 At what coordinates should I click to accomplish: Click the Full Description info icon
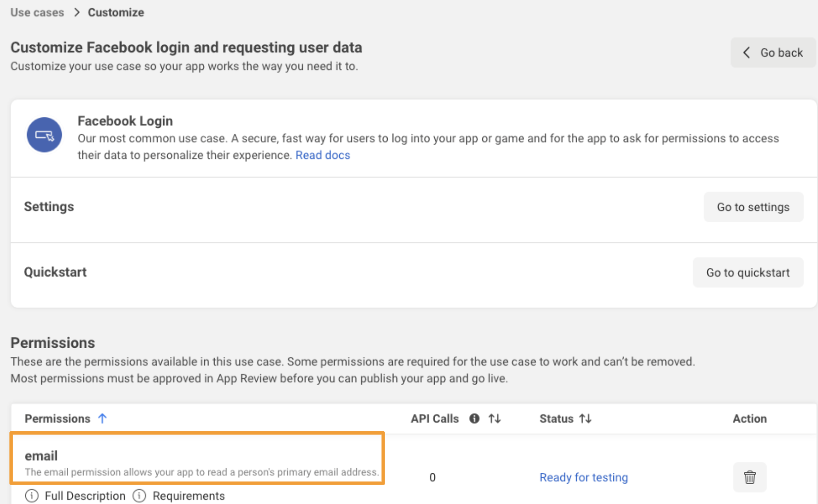tap(32, 496)
